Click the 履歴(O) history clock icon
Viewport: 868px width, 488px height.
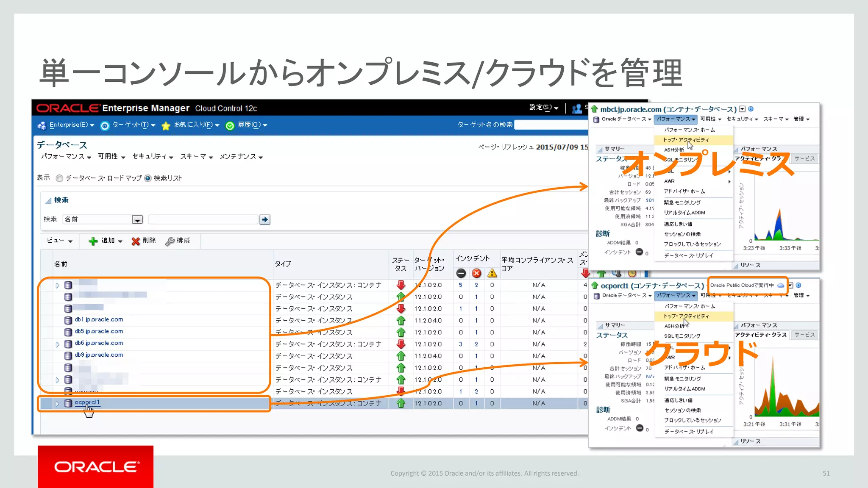point(230,125)
